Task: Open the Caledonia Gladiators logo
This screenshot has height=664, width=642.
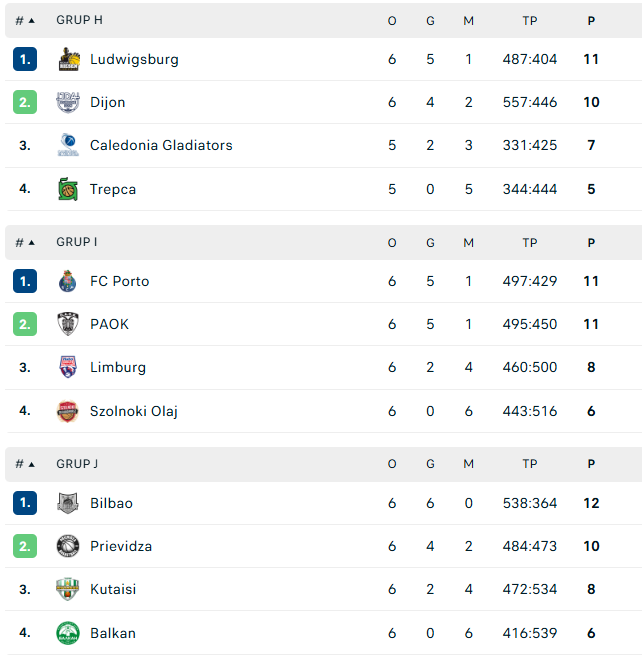Action: point(68,145)
